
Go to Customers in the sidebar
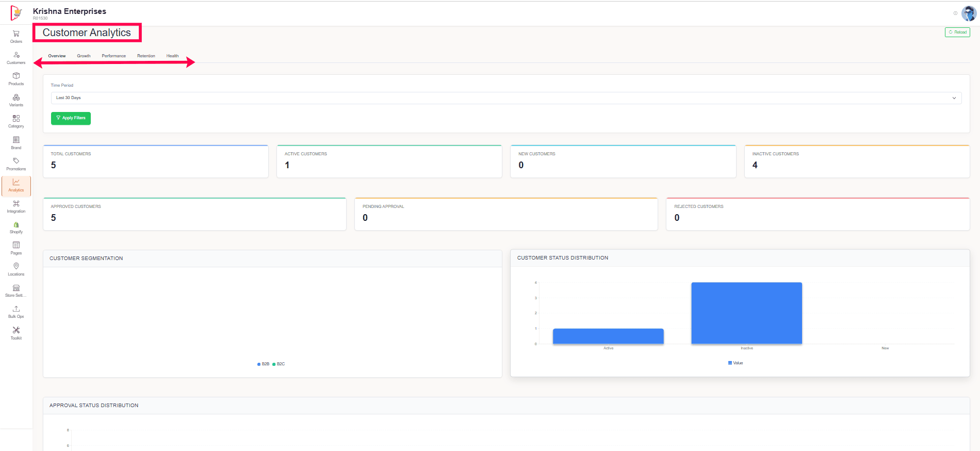tap(16, 56)
